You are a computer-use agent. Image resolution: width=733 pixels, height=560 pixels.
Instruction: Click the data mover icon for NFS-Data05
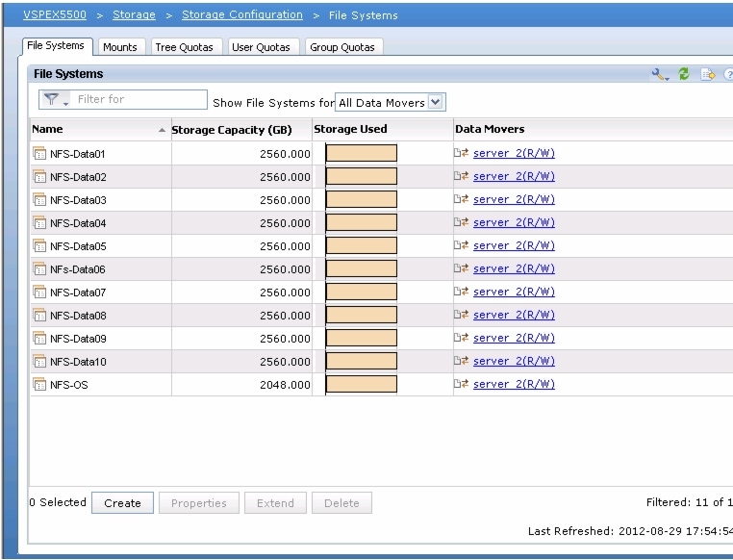click(461, 245)
